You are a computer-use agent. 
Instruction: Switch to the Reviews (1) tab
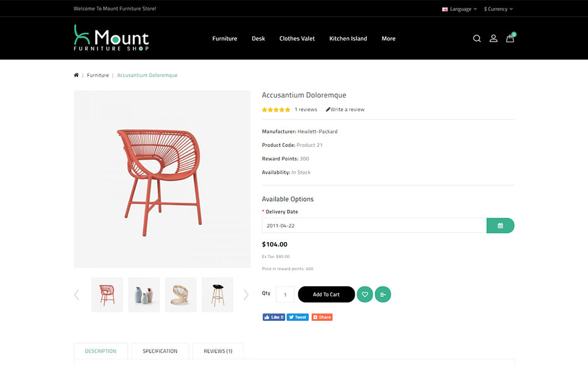pyautogui.click(x=218, y=351)
